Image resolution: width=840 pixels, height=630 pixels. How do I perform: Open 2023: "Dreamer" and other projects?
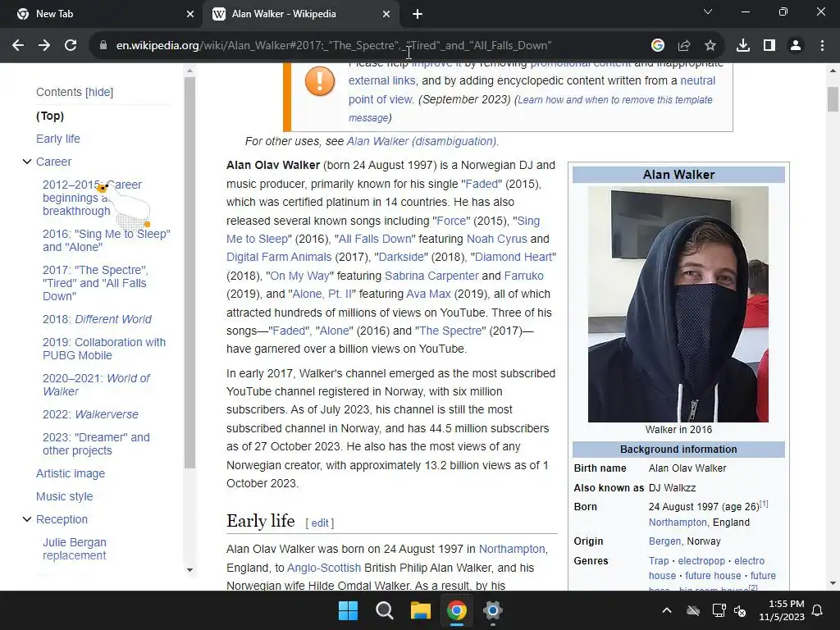tap(96, 444)
